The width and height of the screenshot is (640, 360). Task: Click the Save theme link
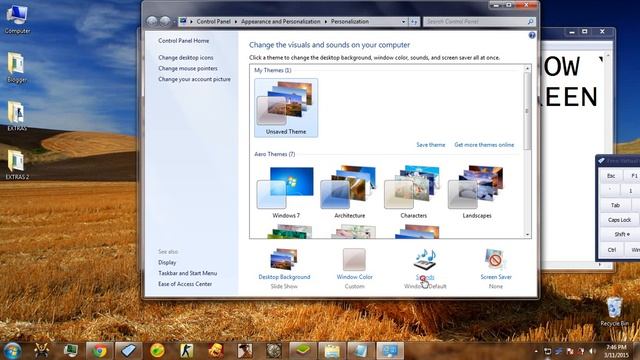pos(431,145)
